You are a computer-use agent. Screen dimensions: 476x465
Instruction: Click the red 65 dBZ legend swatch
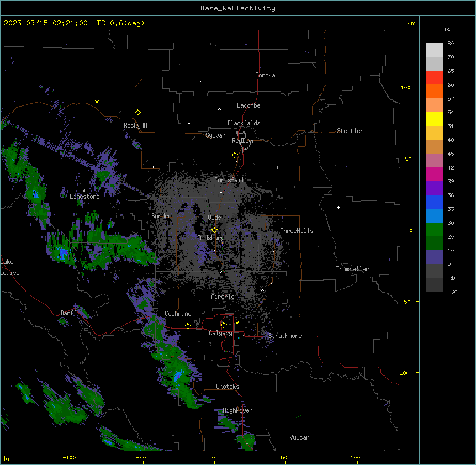434,78
